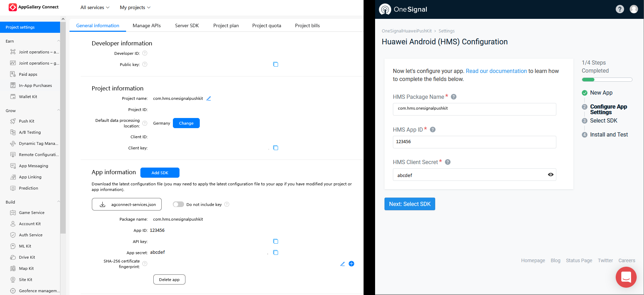The image size is (644, 295).
Task: Click the HMS App ID input field
Action: point(474,142)
